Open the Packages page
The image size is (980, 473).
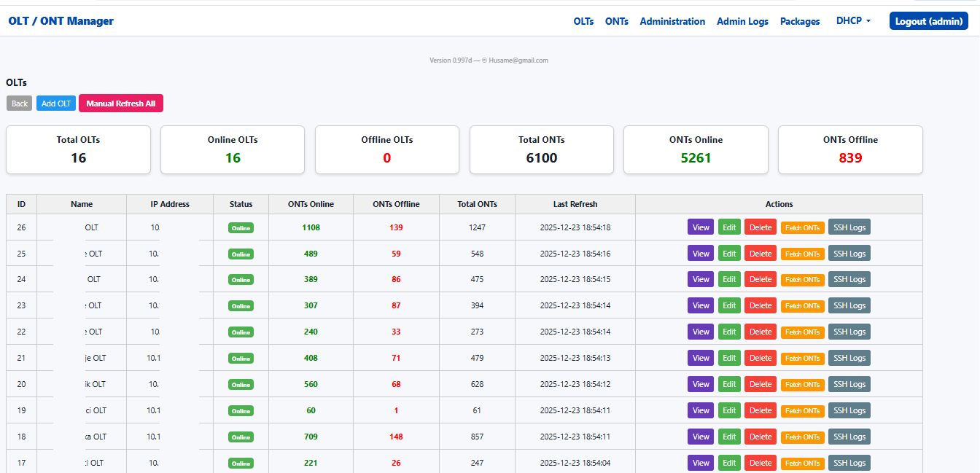click(799, 21)
